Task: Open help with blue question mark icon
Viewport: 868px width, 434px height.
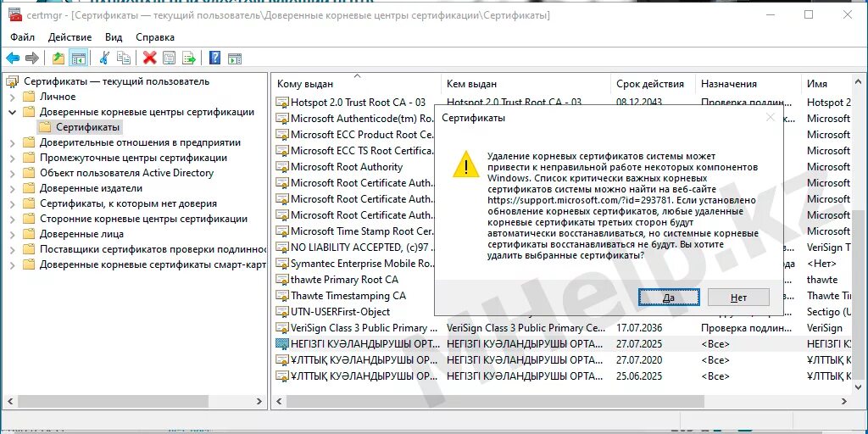Action: 214,58
